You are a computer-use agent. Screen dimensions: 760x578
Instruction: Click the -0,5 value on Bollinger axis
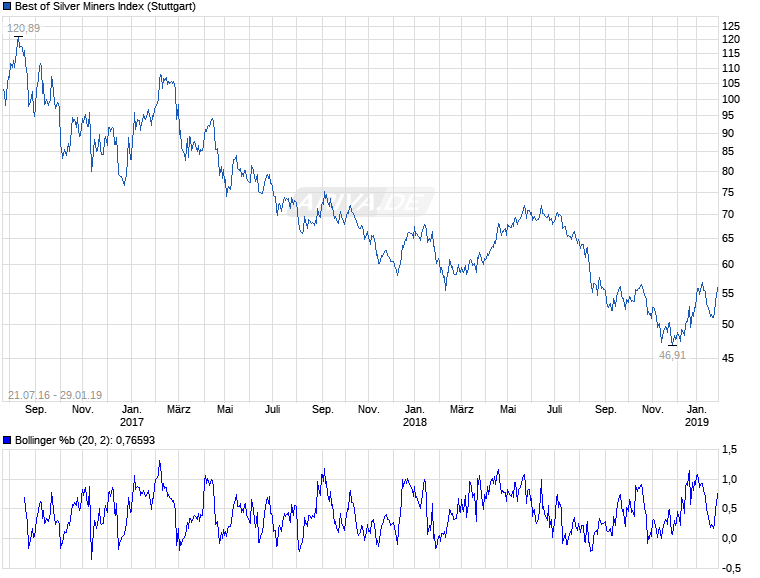730,568
